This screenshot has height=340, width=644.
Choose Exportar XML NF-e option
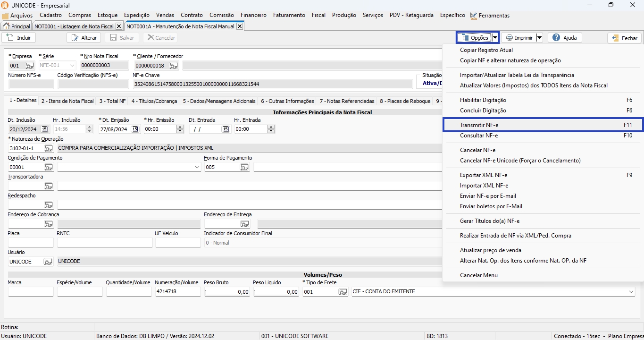483,175
